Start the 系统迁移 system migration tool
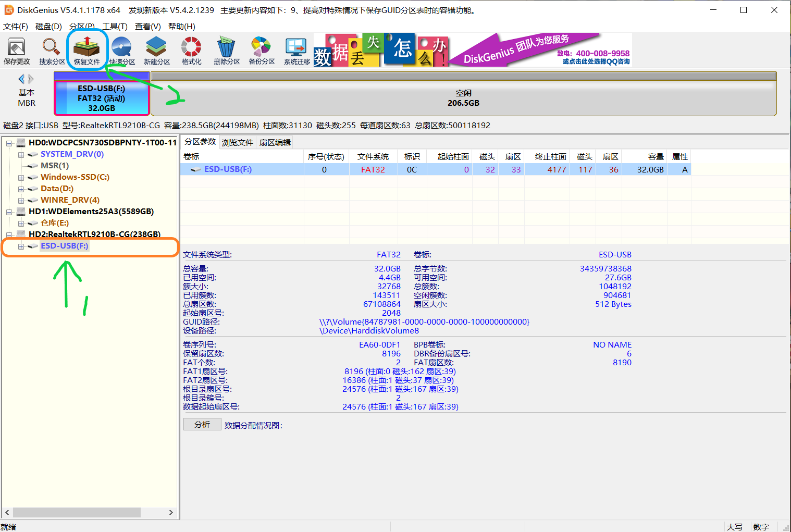The height and width of the screenshot is (532, 791). pyautogui.click(x=297, y=51)
